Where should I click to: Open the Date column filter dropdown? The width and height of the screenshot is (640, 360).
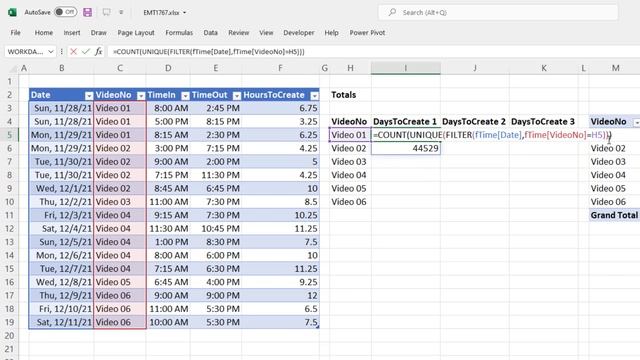pos(89,96)
